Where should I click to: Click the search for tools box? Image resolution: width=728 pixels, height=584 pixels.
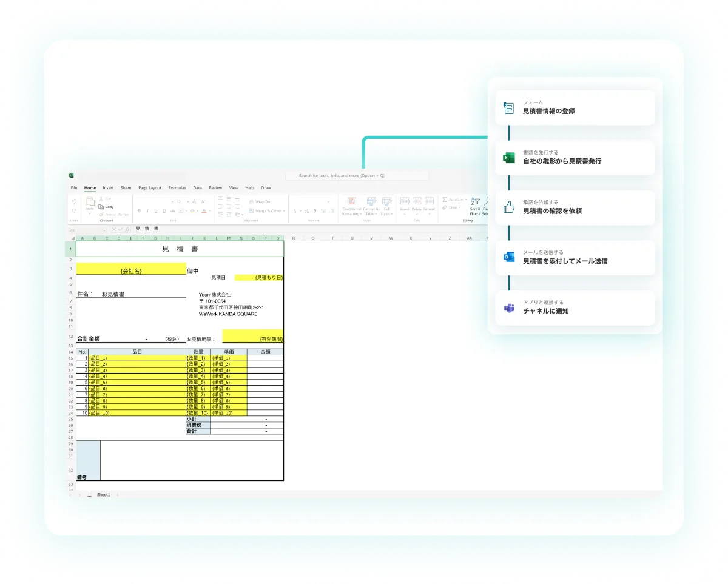[x=357, y=175]
